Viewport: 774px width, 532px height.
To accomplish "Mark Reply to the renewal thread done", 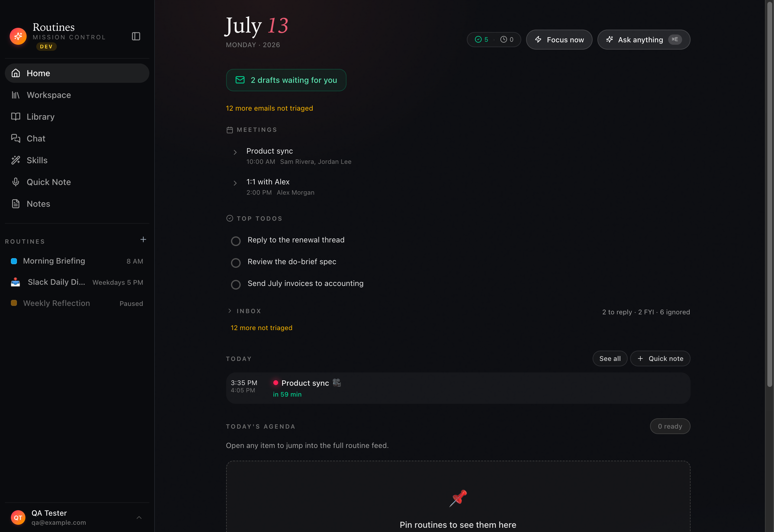I will [x=236, y=241].
